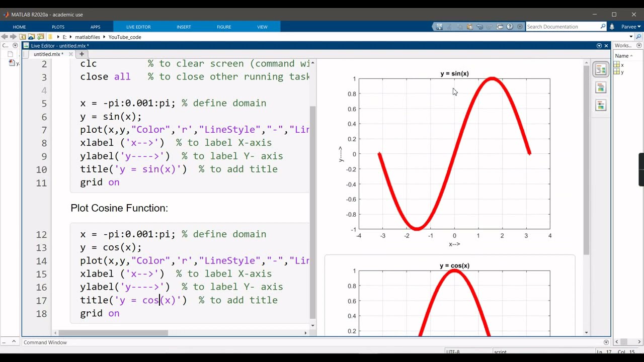Open the Help question mark icon
This screenshot has height=362, width=644.
[510, 27]
